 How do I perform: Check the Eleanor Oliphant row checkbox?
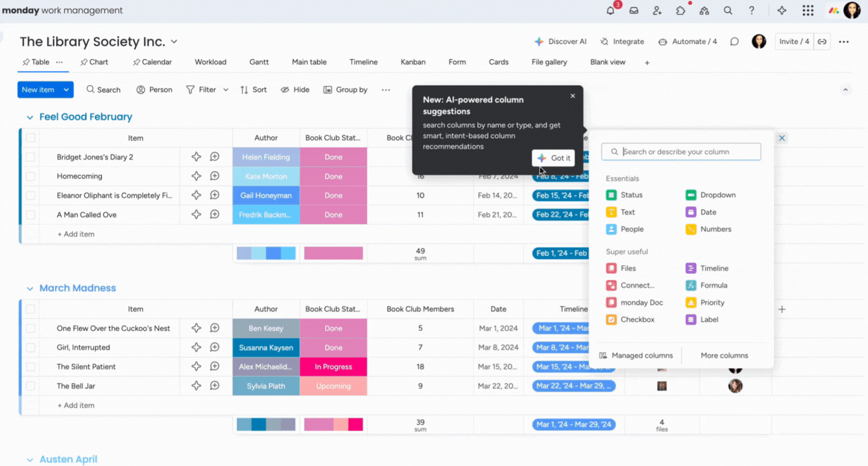(31, 196)
